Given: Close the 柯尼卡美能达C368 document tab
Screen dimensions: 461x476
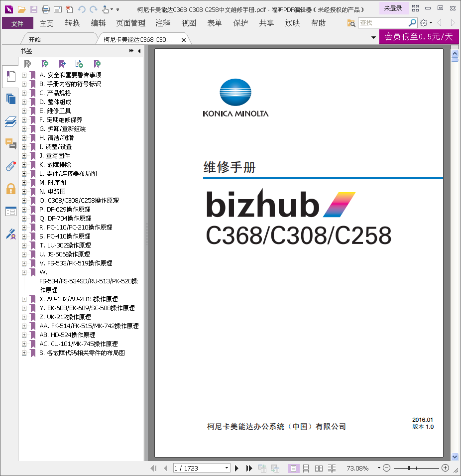Looking at the screenshot, I should tap(184, 40).
